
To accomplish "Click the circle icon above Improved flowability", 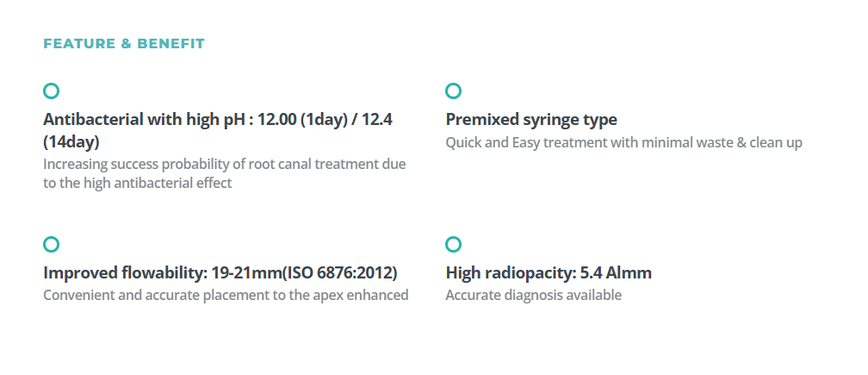I will (51, 244).
